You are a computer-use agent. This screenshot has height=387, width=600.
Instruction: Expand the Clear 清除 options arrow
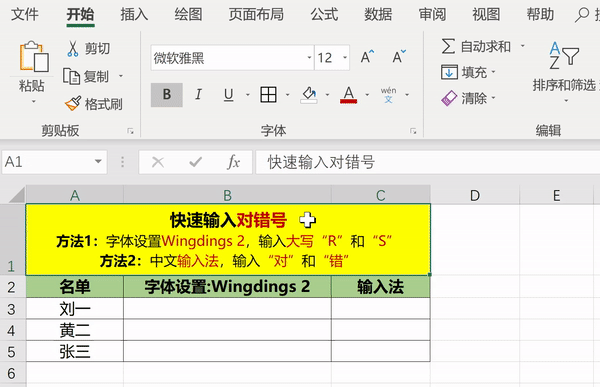[493, 98]
